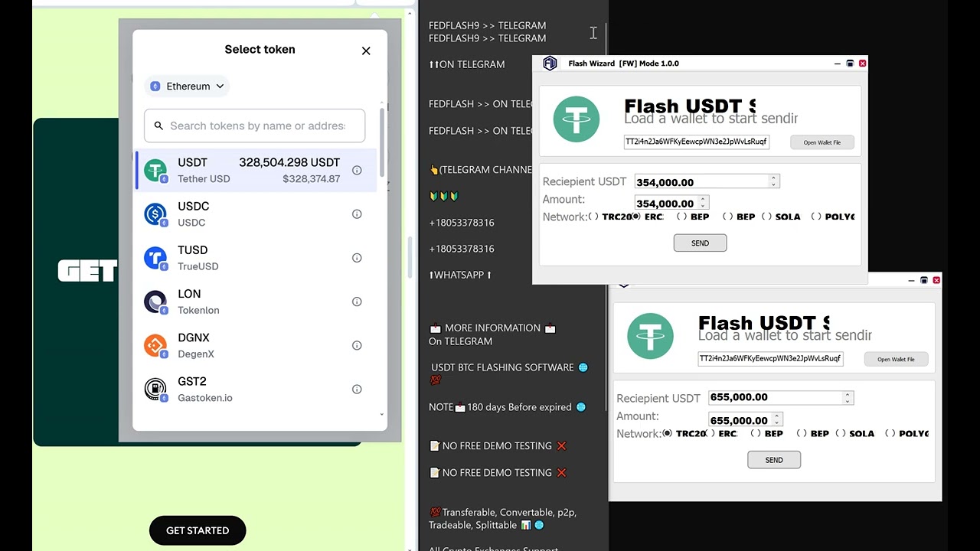The width and height of the screenshot is (980, 551).
Task: Click the stepper arrows of Recipient 354,000.00 field
Action: 774,181
